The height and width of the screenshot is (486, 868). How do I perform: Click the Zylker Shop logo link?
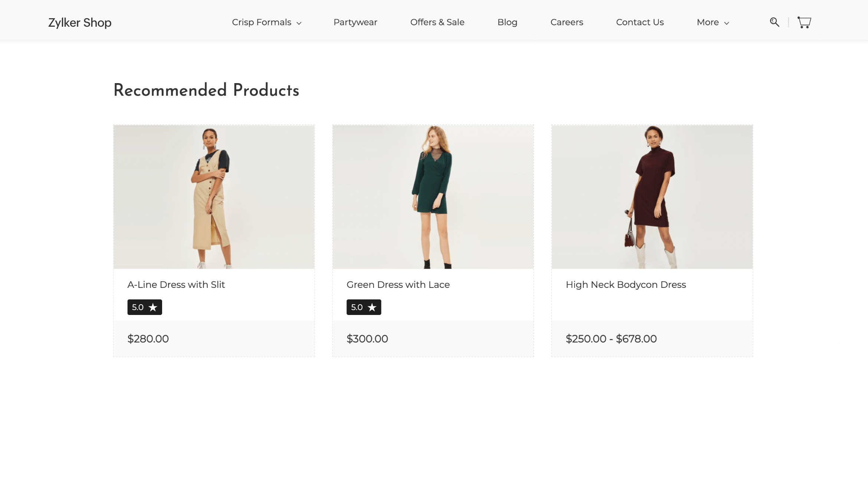pyautogui.click(x=80, y=22)
